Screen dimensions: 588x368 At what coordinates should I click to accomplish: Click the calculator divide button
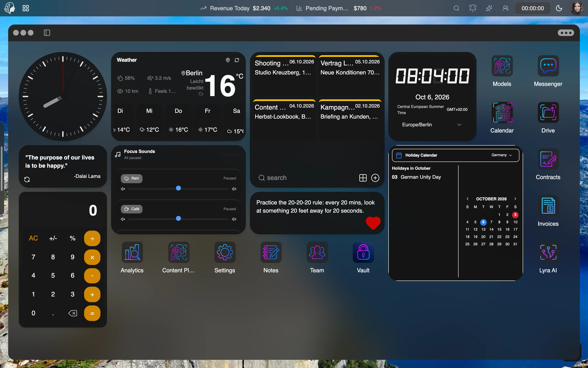point(92,238)
